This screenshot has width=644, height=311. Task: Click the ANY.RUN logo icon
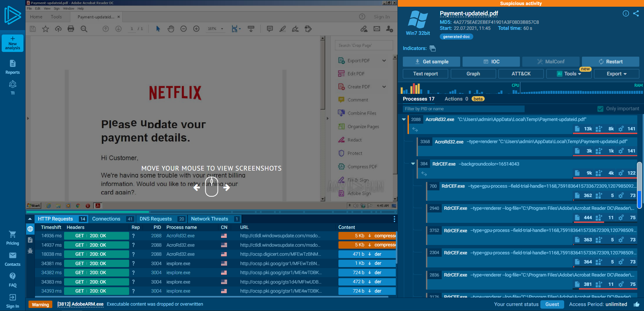coord(13,15)
